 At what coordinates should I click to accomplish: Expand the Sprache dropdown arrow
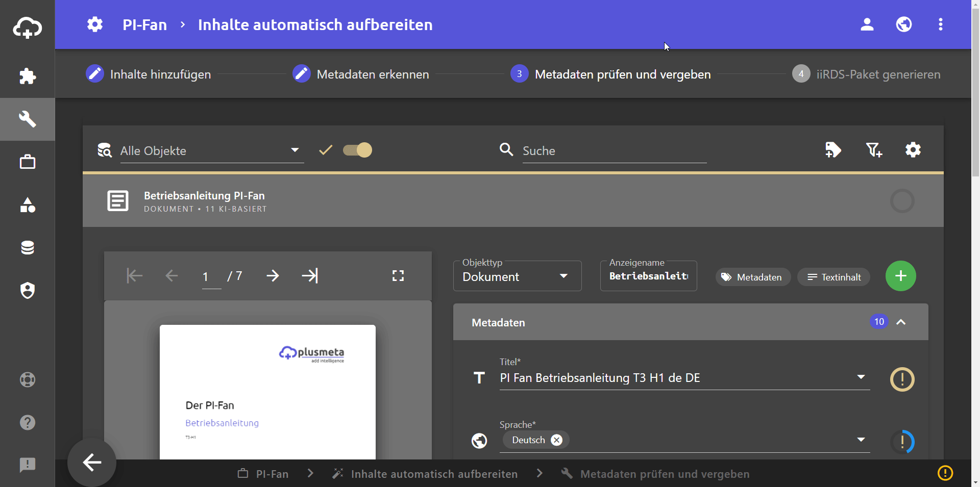click(x=861, y=440)
